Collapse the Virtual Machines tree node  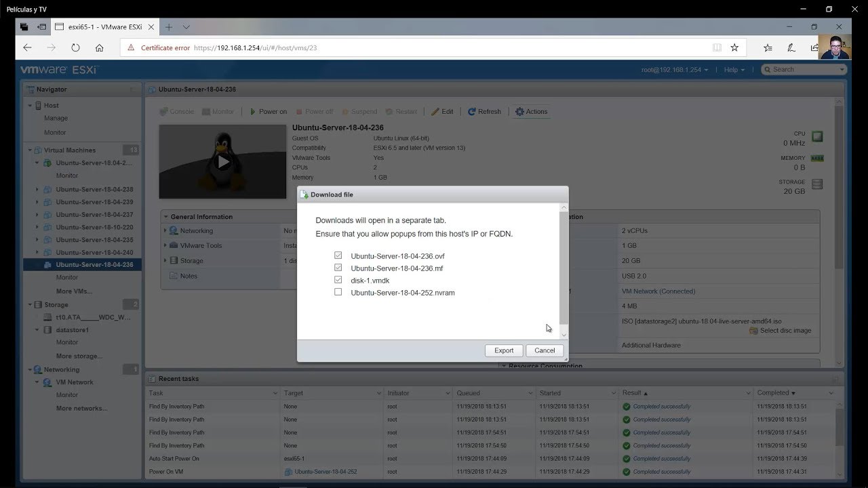(x=30, y=150)
